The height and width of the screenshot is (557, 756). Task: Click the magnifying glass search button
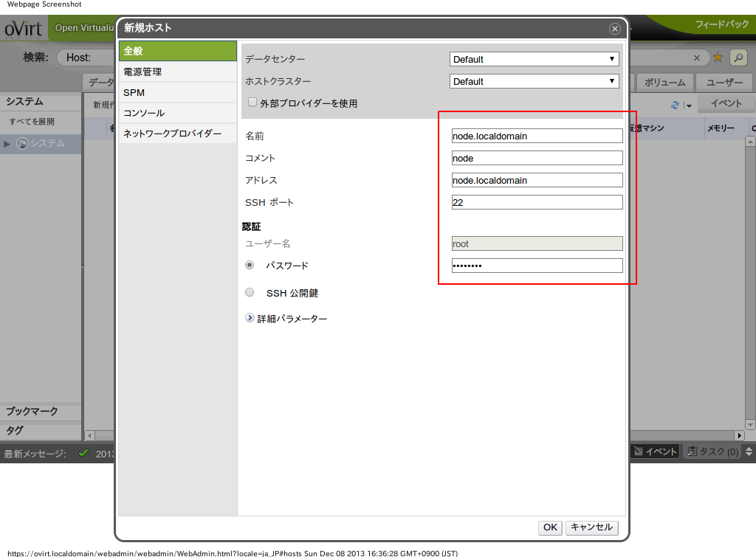738,58
